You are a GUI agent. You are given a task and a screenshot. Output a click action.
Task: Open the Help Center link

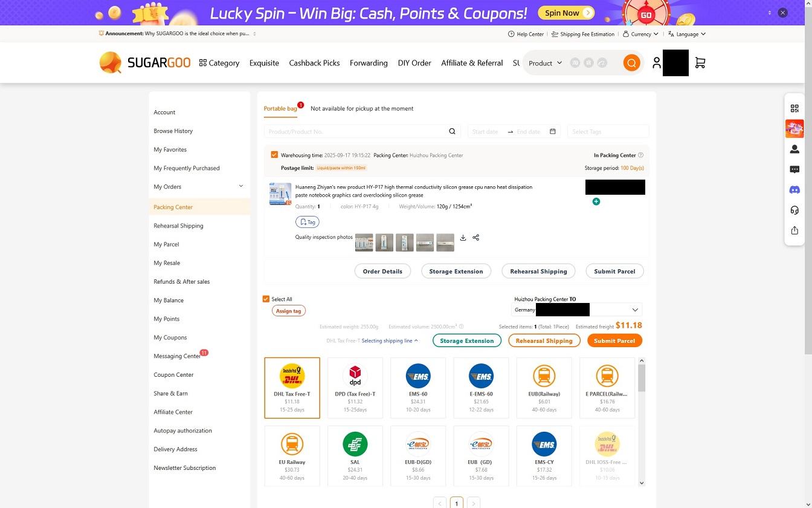pyautogui.click(x=526, y=34)
